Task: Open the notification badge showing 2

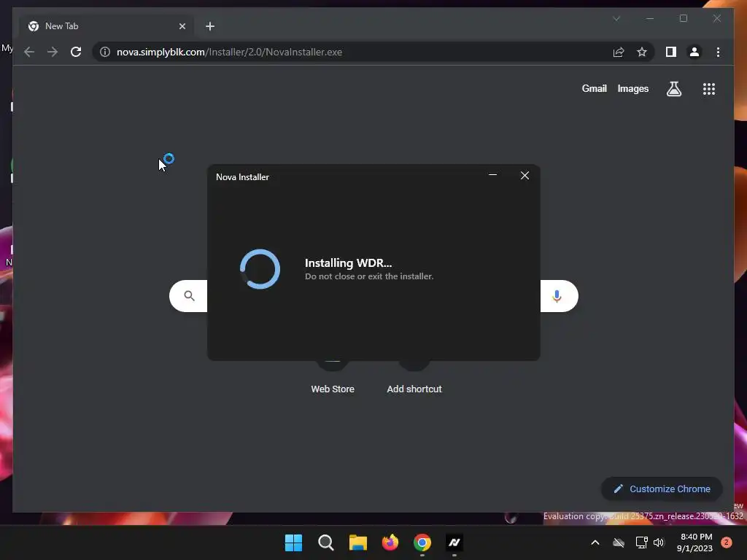Action: pyautogui.click(x=727, y=542)
